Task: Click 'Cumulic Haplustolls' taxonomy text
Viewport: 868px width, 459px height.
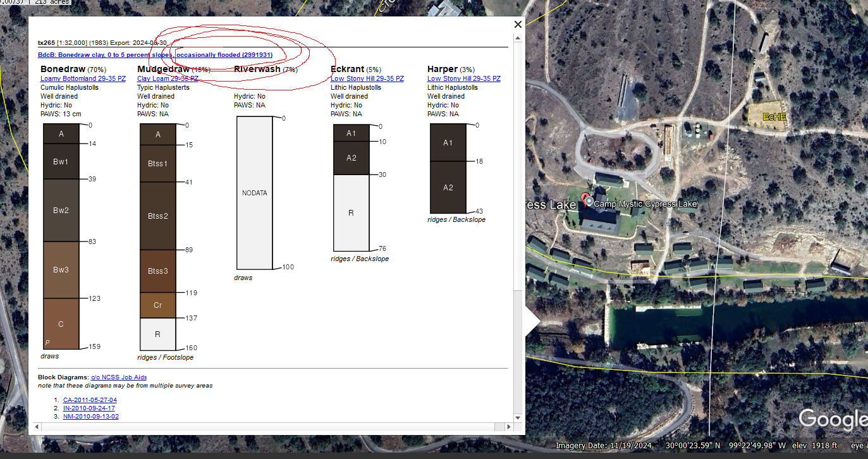Action: (70, 87)
